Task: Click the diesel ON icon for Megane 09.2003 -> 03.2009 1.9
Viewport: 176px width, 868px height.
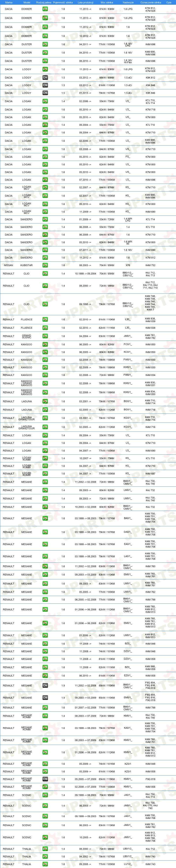Action: coord(45,697)
